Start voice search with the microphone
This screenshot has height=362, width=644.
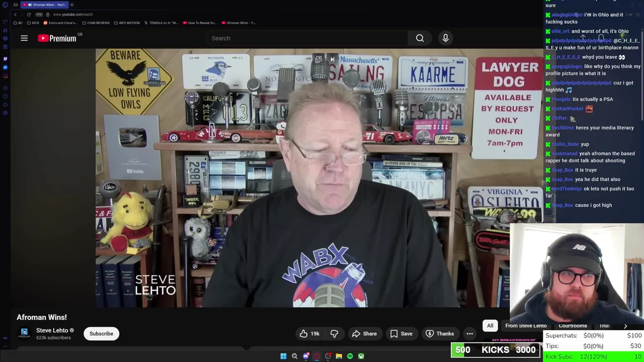click(445, 38)
